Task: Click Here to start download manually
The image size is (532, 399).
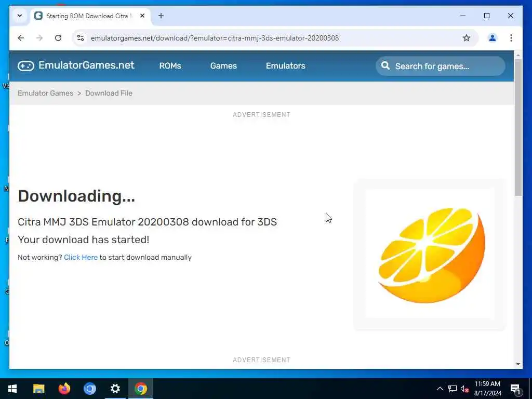Action: [81, 257]
